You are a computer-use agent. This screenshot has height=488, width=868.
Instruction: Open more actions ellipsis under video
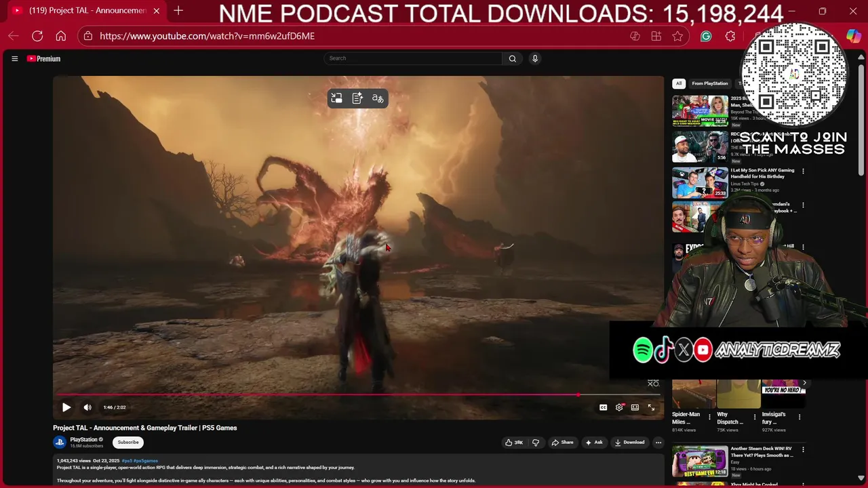click(x=658, y=443)
